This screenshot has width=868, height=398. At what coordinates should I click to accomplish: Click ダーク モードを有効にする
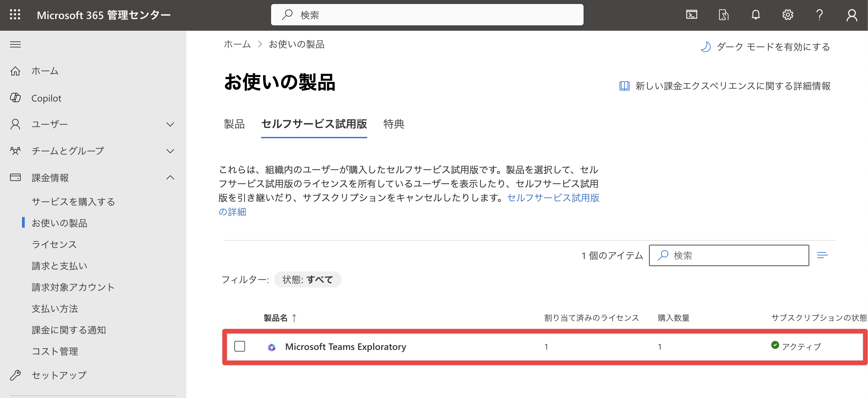[773, 47]
